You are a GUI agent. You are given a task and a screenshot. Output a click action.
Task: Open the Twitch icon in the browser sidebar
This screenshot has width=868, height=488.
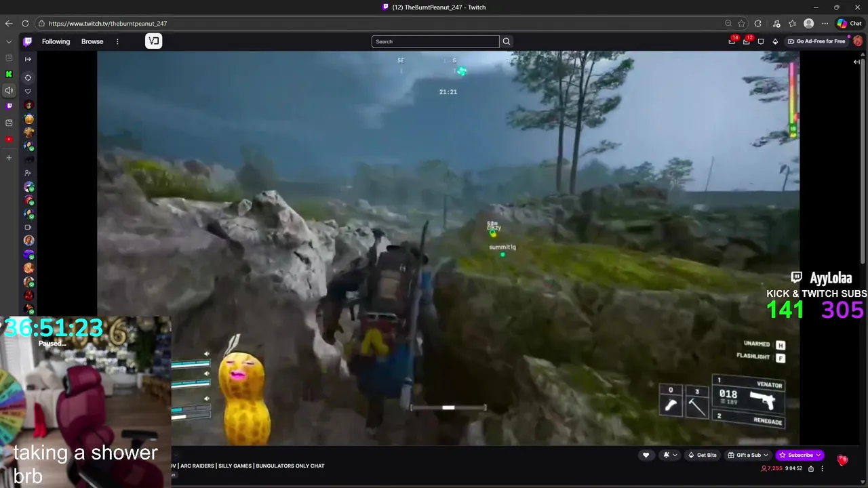click(x=9, y=106)
